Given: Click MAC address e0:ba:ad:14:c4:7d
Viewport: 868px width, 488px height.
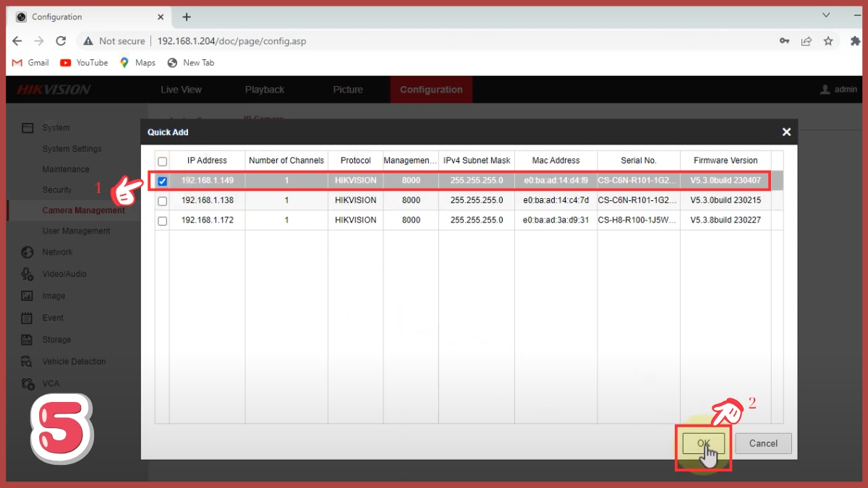Looking at the screenshot, I should [x=556, y=200].
